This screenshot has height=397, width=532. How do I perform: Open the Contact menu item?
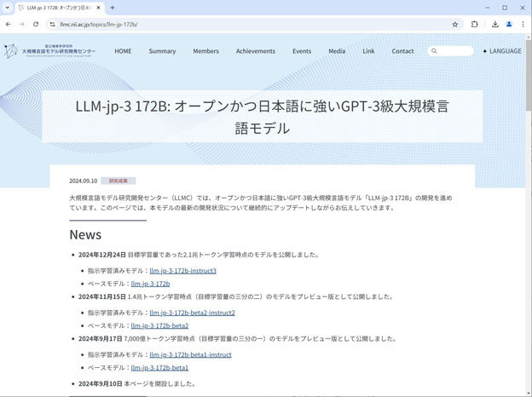[402, 51]
